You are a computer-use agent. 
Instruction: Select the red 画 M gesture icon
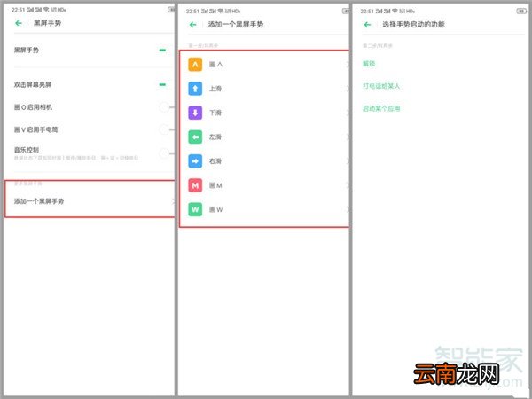pyautogui.click(x=195, y=185)
